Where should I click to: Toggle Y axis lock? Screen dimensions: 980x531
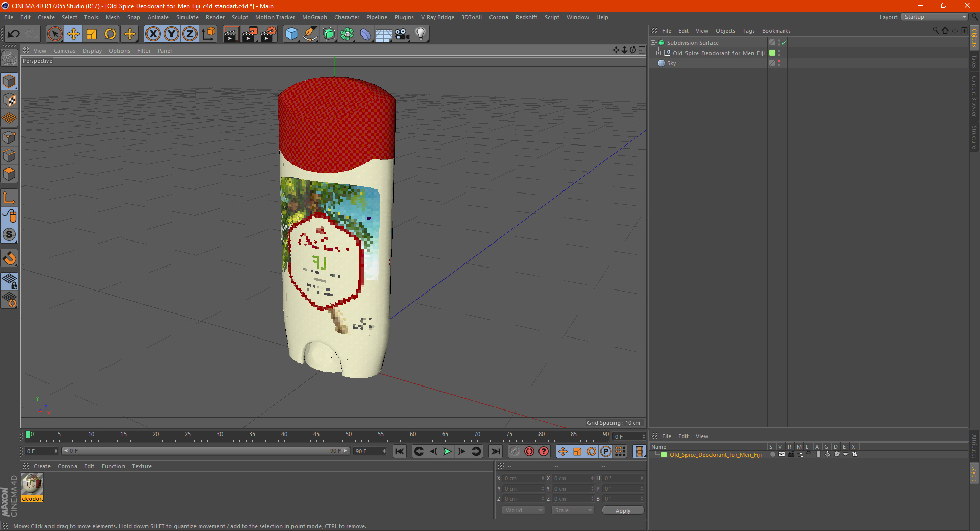coord(171,34)
